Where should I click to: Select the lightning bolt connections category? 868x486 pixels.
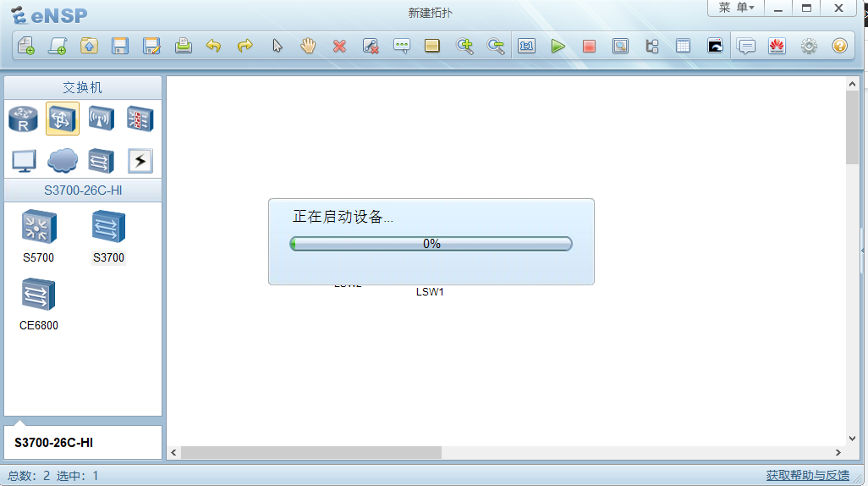(140, 160)
